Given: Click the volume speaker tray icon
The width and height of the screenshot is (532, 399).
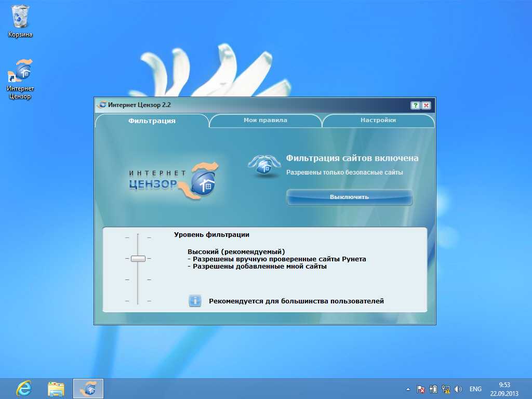Looking at the screenshot, I should (458, 389).
